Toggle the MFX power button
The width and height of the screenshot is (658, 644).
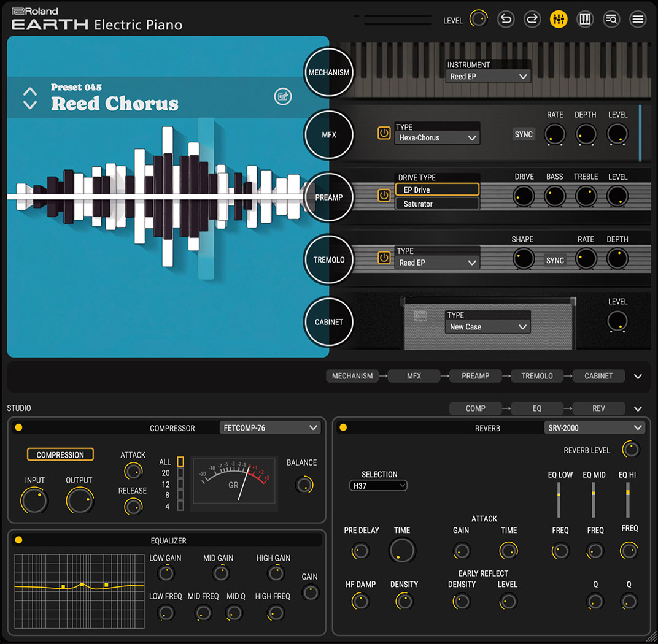(384, 133)
